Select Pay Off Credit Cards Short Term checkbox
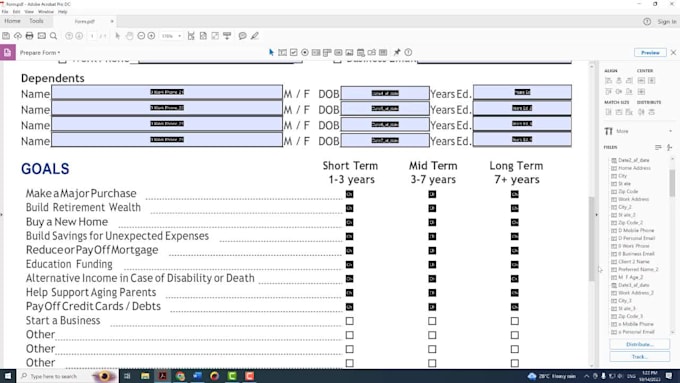Viewport: 680px width, 383px height. pos(350,307)
